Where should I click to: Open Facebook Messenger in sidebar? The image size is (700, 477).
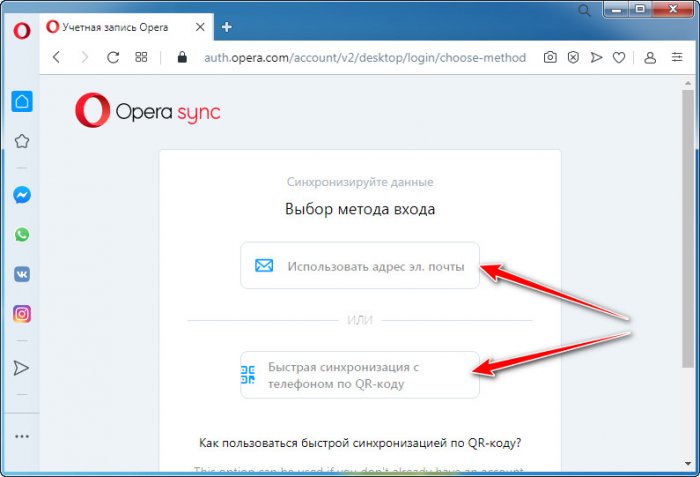point(22,195)
